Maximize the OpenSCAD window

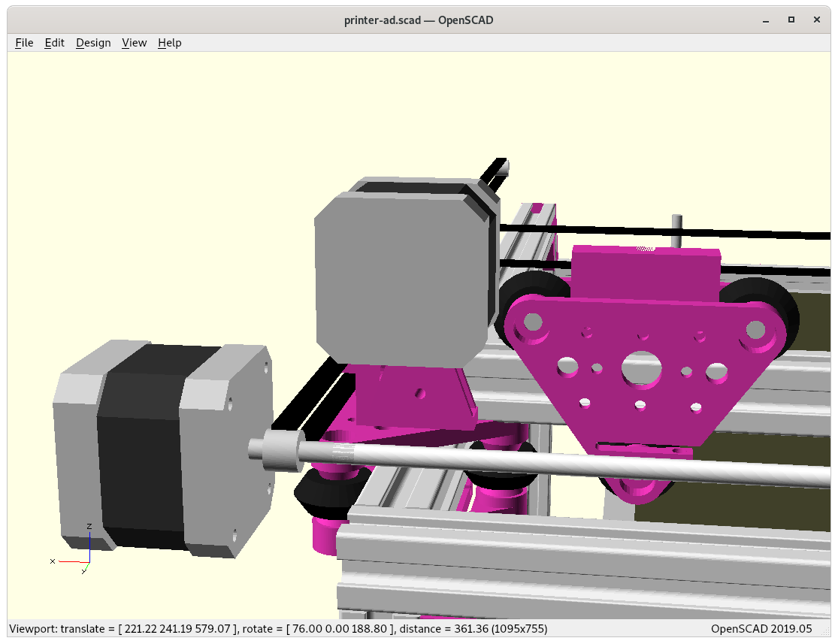791,20
